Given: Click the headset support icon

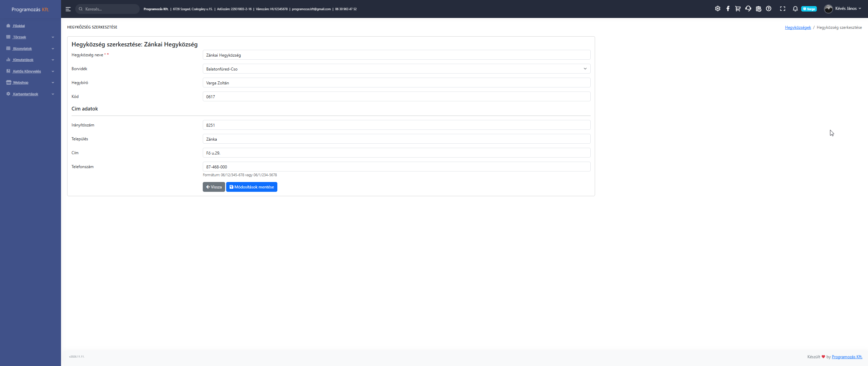Looking at the screenshot, I should (748, 9).
